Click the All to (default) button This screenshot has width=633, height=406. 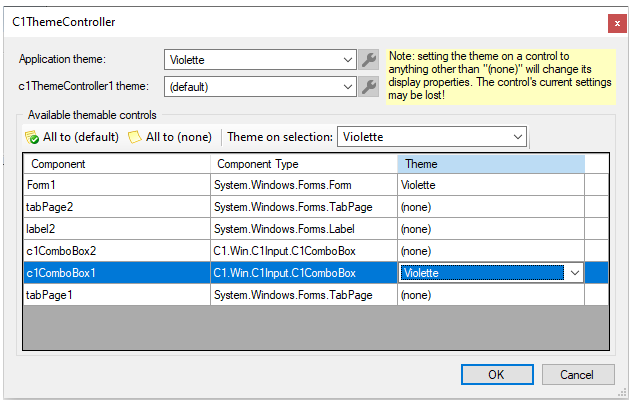click(72, 136)
